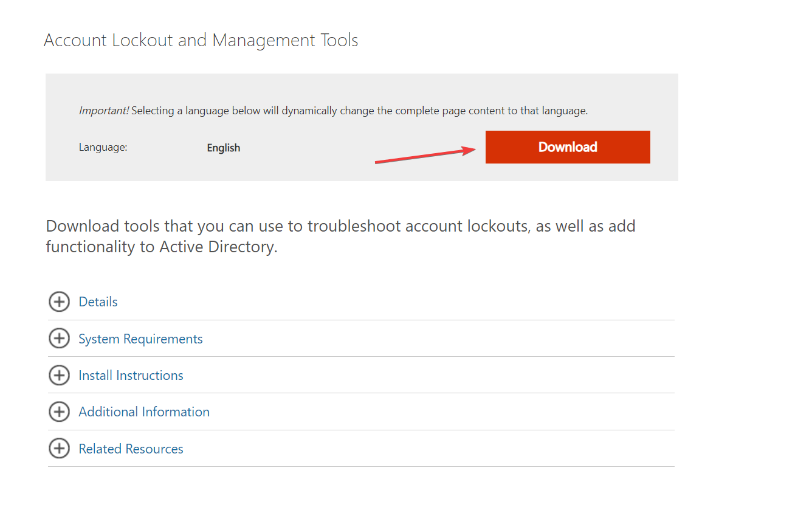
Task: Select the Additional Information link
Action: tap(144, 412)
